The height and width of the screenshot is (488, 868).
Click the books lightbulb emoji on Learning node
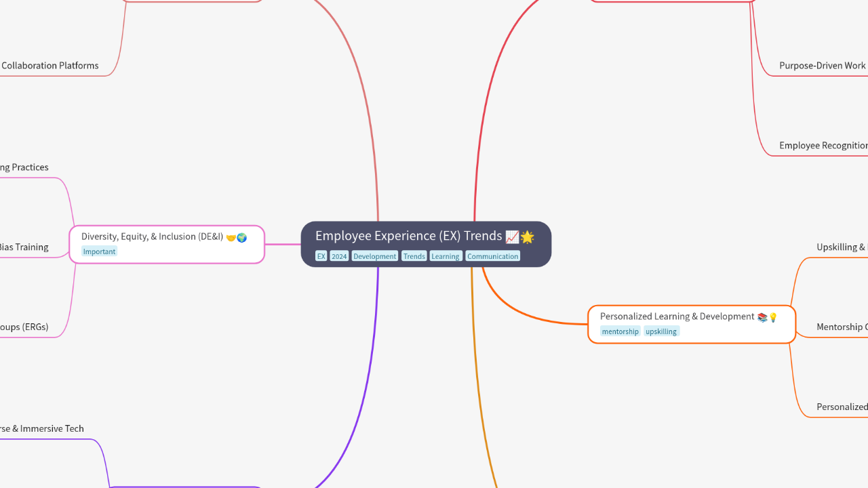pyautogui.click(x=768, y=317)
